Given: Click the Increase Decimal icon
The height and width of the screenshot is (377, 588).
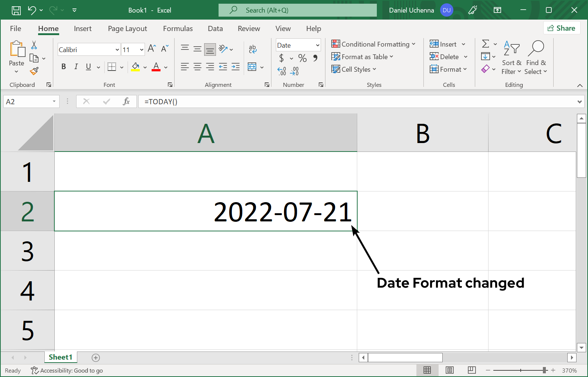Looking at the screenshot, I should click(x=282, y=71).
